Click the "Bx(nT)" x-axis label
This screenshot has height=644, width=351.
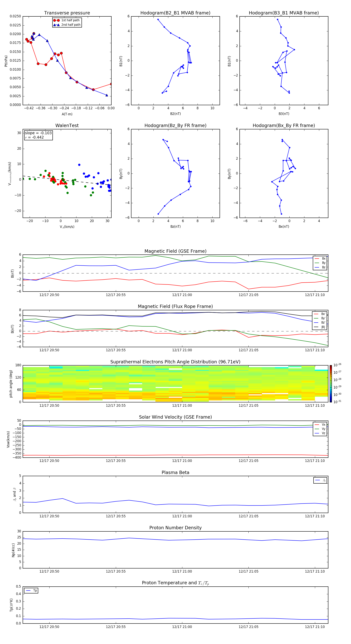(x=284, y=227)
